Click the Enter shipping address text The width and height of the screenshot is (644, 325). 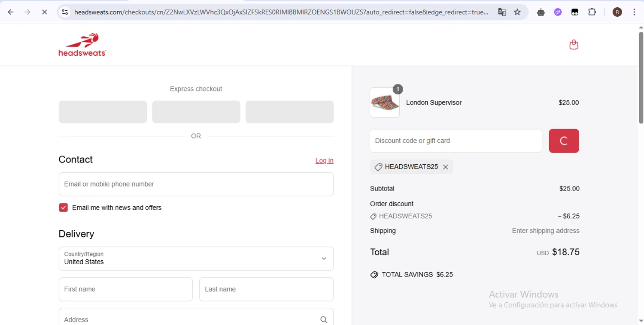pos(546,231)
